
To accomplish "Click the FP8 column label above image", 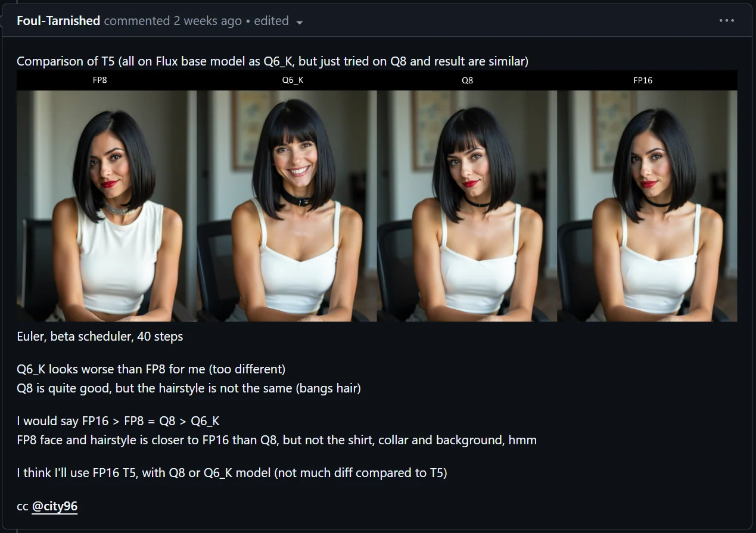I will (100, 80).
